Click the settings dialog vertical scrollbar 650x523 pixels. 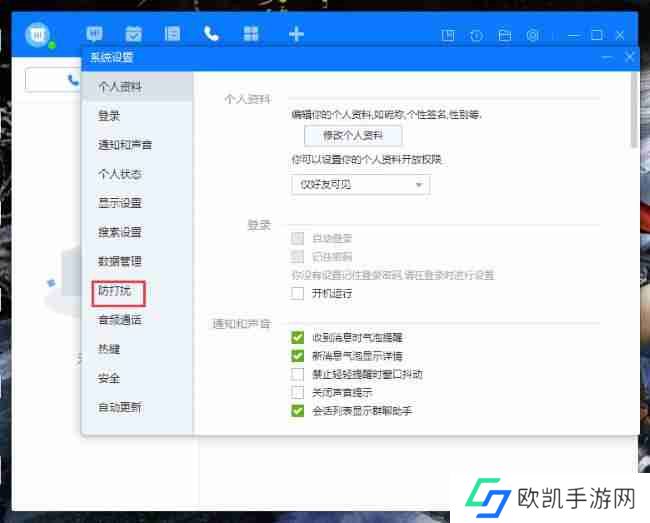(x=633, y=111)
